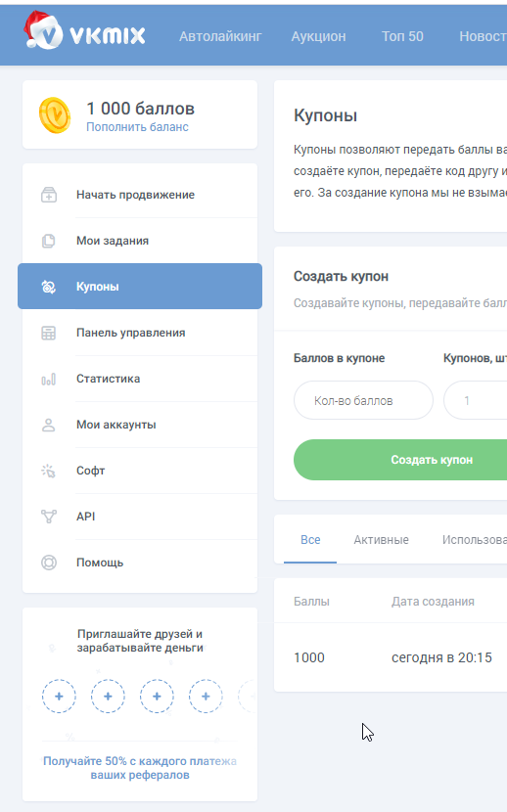Open Аукцион in the top navigation
This screenshot has width=507, height=812.
coord(318,36)
